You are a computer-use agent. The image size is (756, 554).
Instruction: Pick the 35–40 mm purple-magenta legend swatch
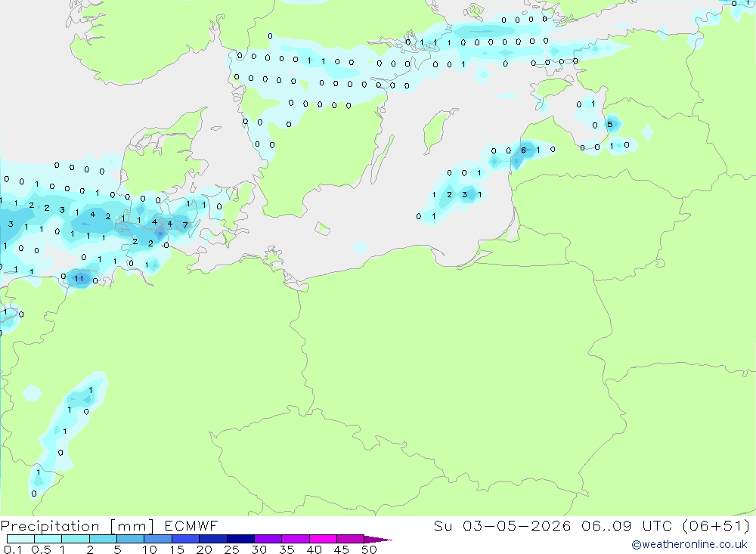coord(296,539)
